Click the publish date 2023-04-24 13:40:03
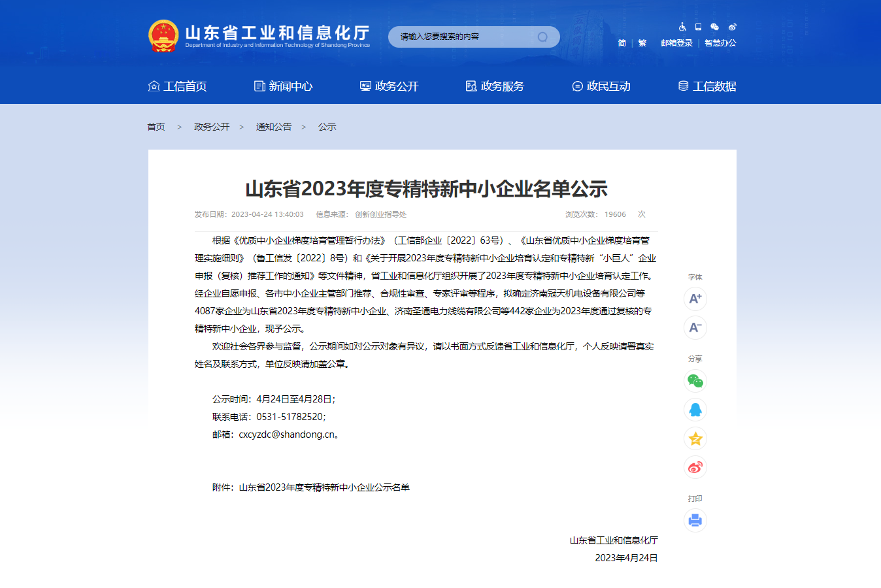The width and height of the screenshot is (881, 588). pyautogui.click(x=267, y=214)
